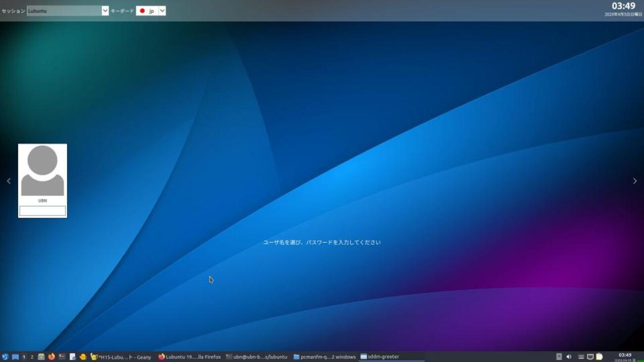Open the jp keyboard layout dropdown
Screen dimensions: 644x362
151,11
